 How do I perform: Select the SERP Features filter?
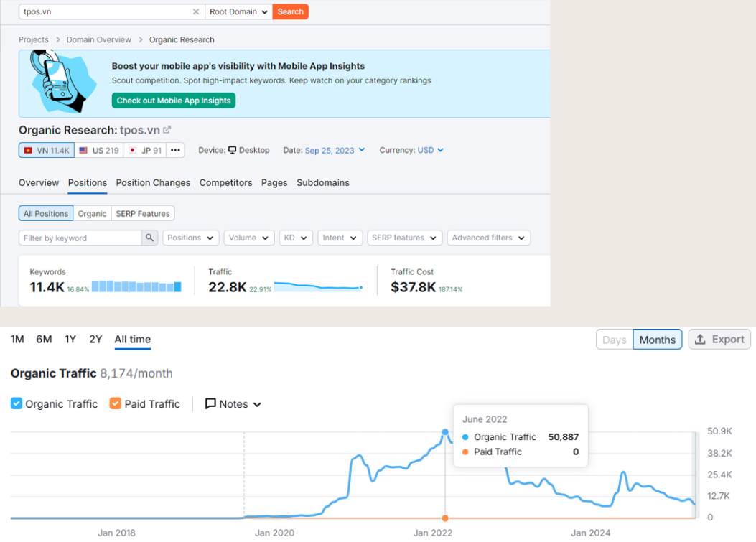click(x=143, y=214)
